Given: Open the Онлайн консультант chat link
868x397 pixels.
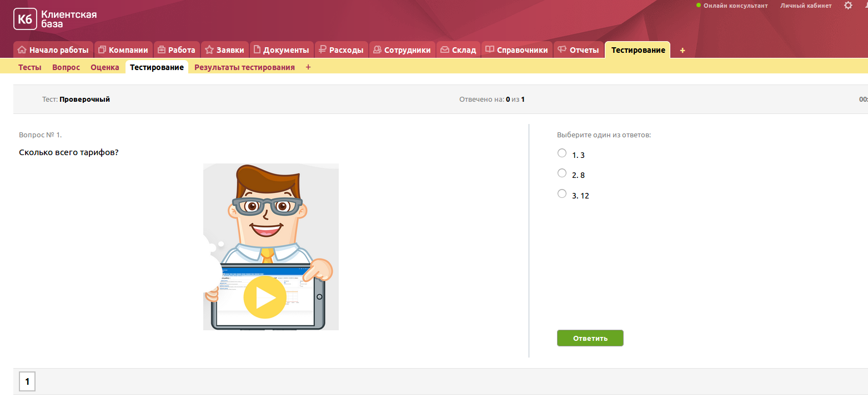Looking at the screenshot, I should click(x=735, y=6).
